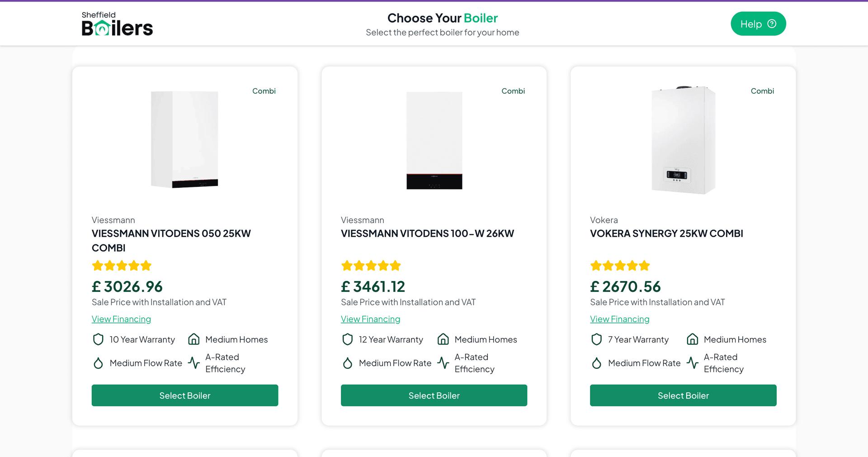Click the Vitodens 100-W boiler product image
The image size is (868, 457).
[x=434, y=139]
